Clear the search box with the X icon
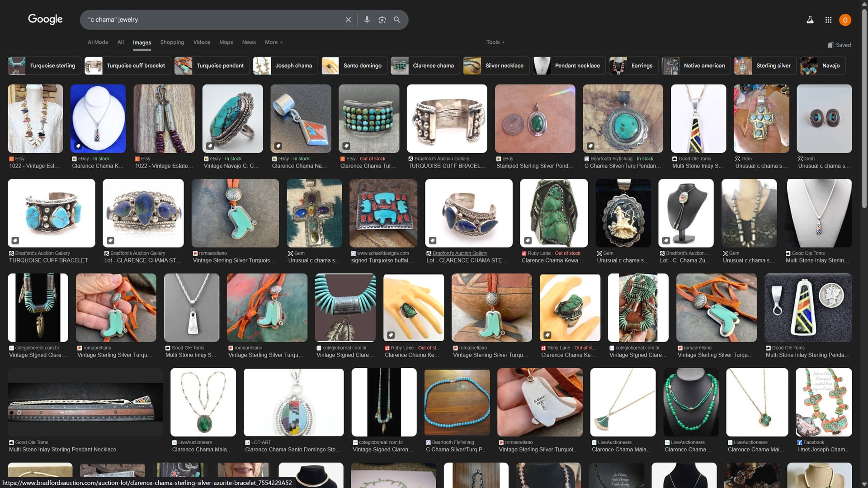This screenshot has width=868, height=488. click(348, 20)
